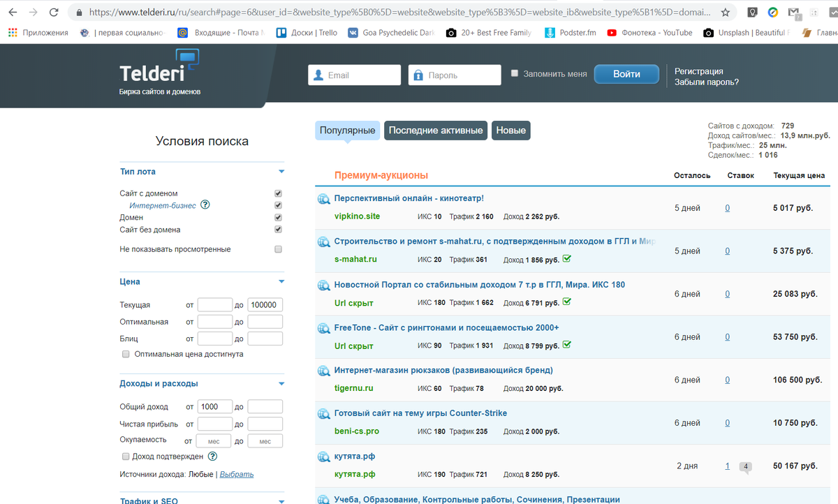
Task: Click magnifier icon beside s-mahat.ru lot
Action: tap(324, 242)
